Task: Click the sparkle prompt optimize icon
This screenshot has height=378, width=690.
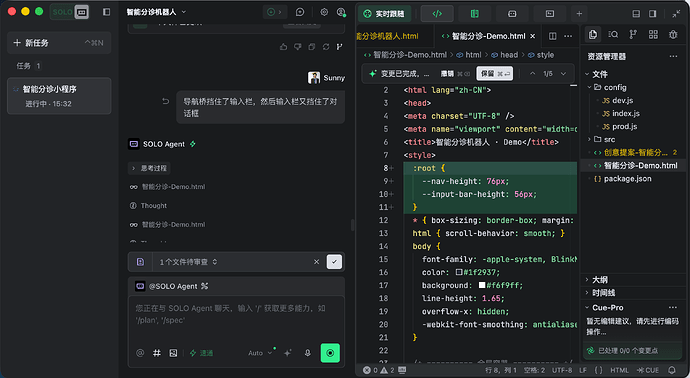Action: [288, 353]
